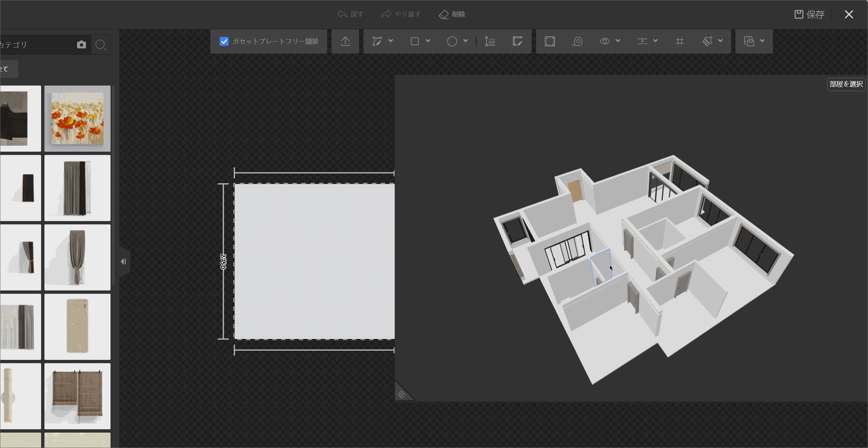The image size is (868, 448).
Task: Collapse the left panel with arrow handle
Action: coord(124,261)
